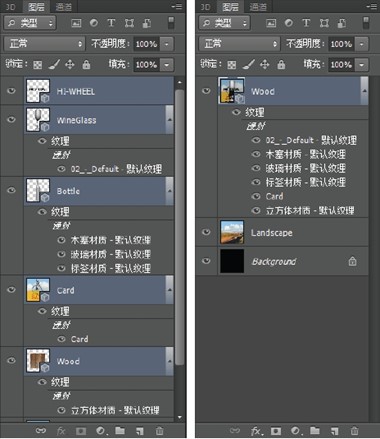
Task: Collapse WineGlass layer effects arrow
Action: coord(169,120)
